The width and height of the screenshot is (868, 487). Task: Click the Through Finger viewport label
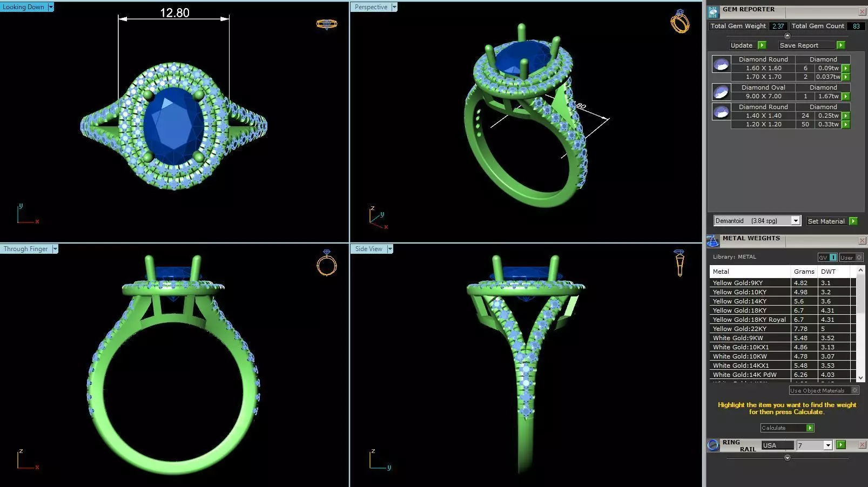coord(26,249)
